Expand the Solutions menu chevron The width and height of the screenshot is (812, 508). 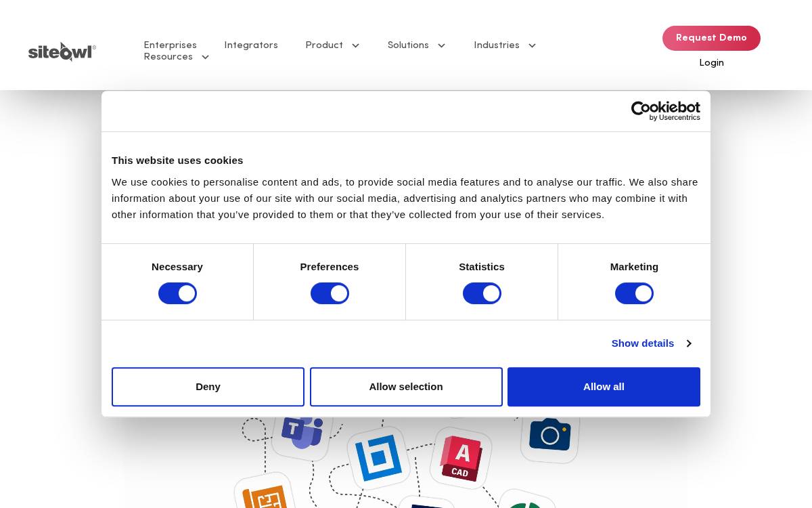tap(441, 45)
